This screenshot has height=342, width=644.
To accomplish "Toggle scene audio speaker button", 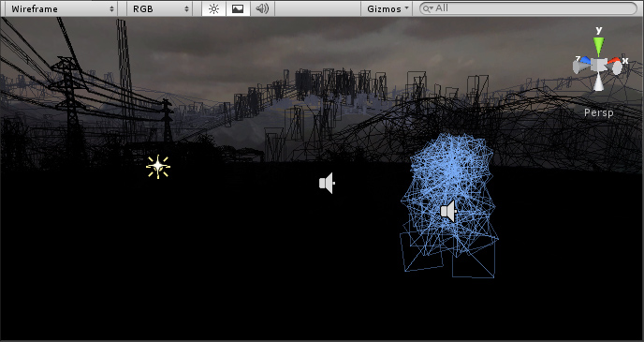I will pos(262,8).
